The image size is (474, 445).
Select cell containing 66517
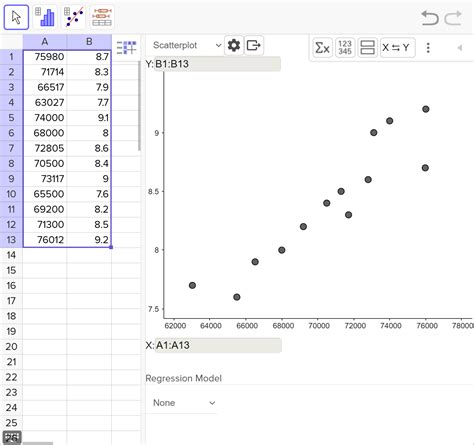45,87
